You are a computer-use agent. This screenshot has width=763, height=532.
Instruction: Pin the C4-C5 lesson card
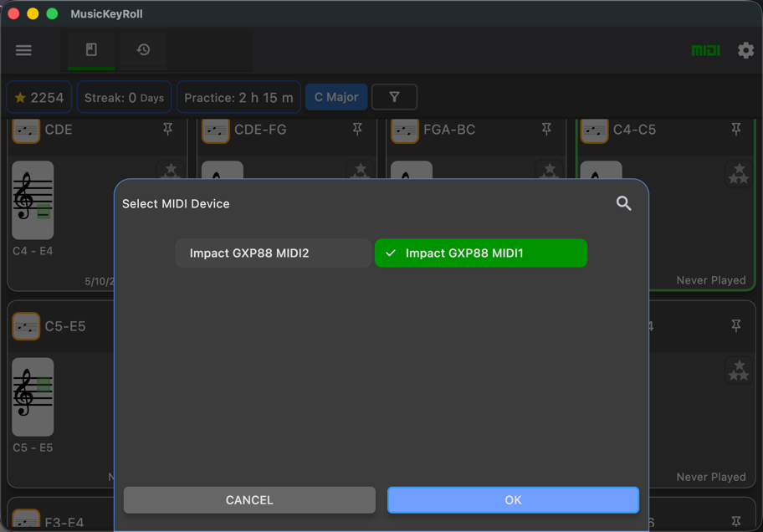735,129
